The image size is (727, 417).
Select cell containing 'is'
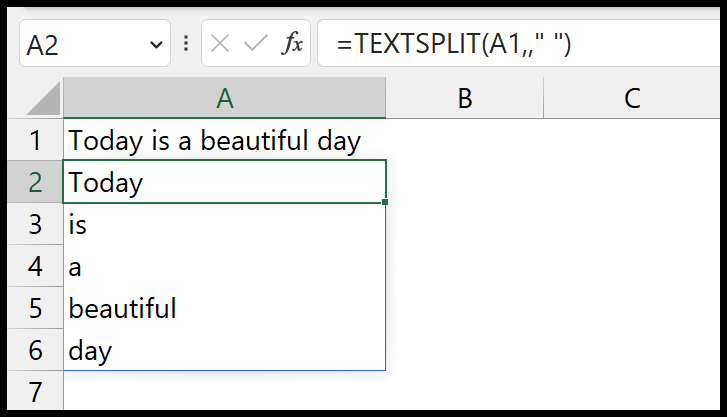224,224
